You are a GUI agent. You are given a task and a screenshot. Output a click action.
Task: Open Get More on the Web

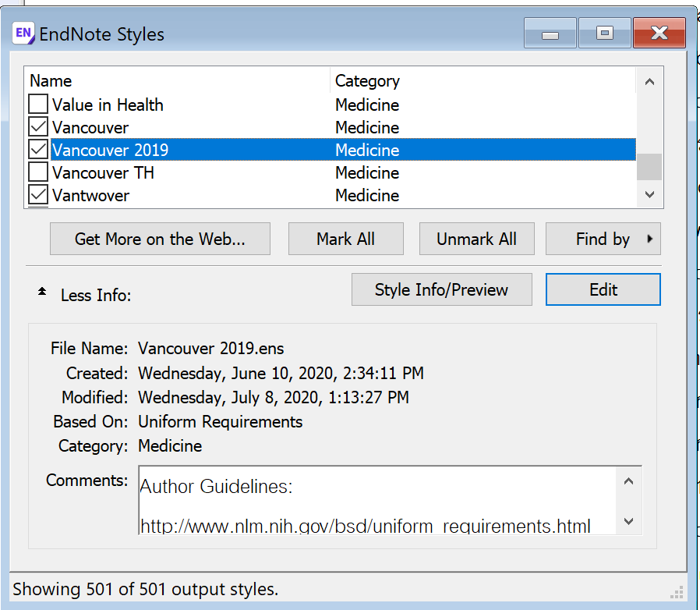(160, 239)
